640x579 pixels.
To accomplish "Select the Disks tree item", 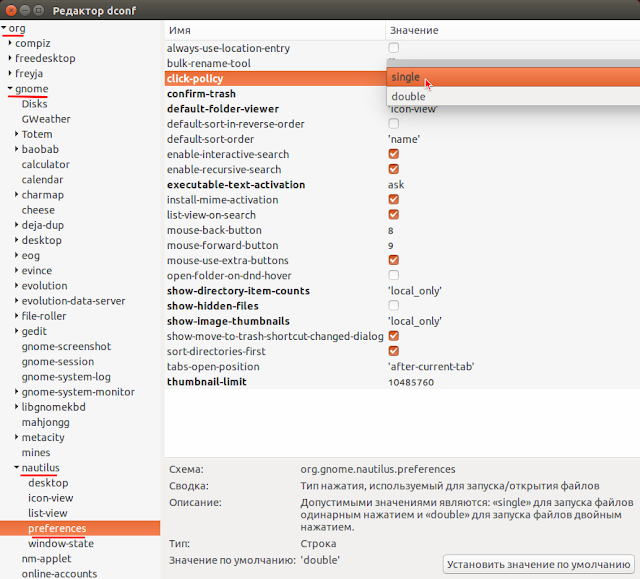I will (35, 104).
